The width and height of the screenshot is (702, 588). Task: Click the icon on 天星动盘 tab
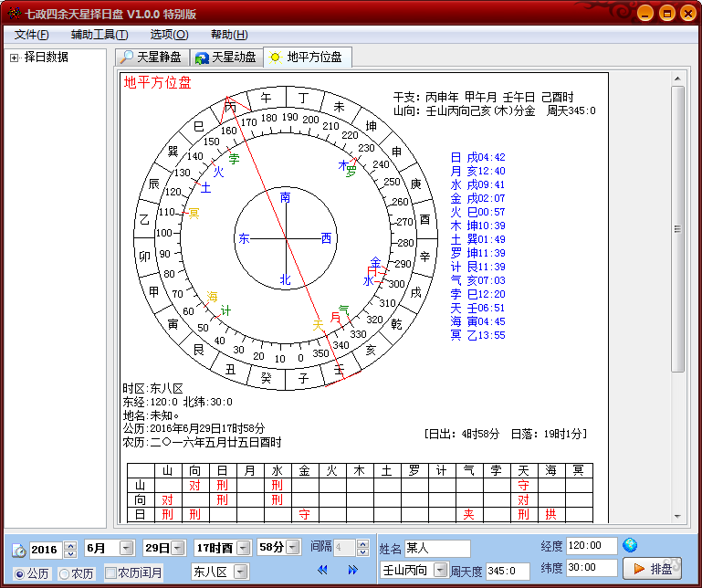(202, 58)
